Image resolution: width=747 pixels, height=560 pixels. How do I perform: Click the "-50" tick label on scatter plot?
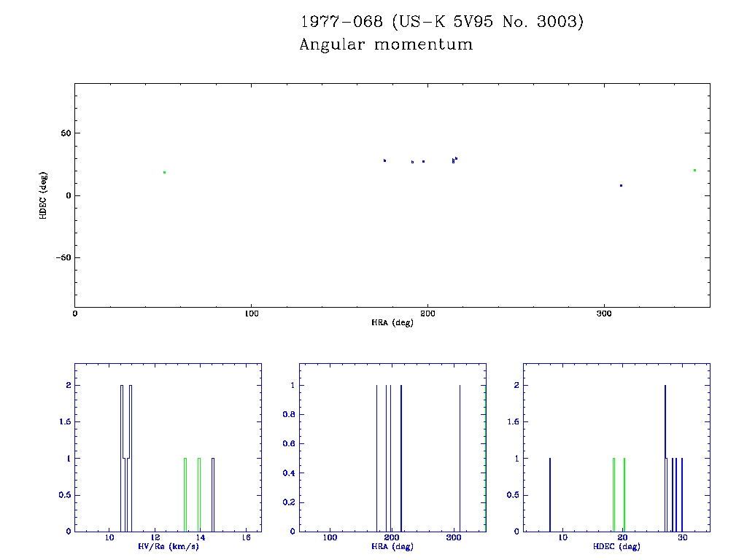point(63,257)
